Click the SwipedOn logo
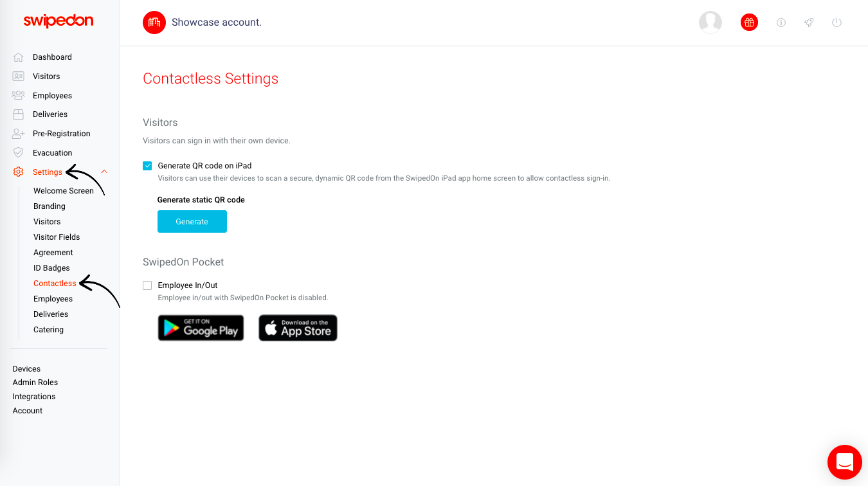The width and height of the screenshot is (868, 486). tap(59, 21)
